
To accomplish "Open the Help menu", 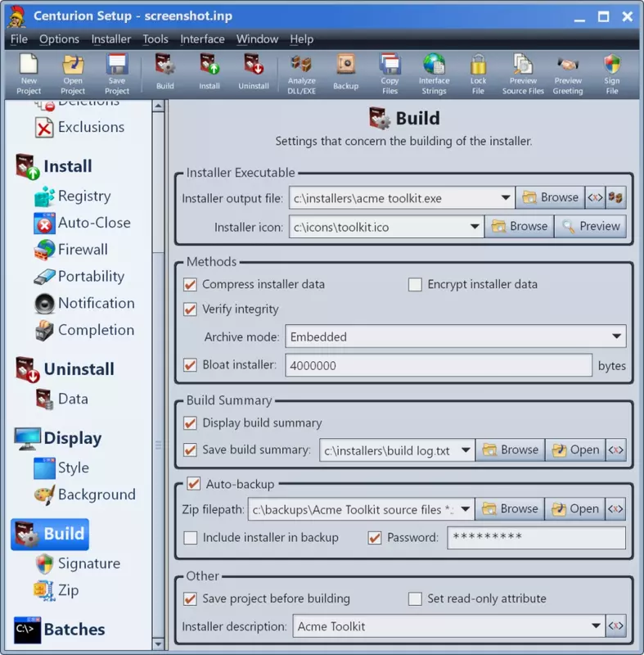I will click(x=302, y=39).
